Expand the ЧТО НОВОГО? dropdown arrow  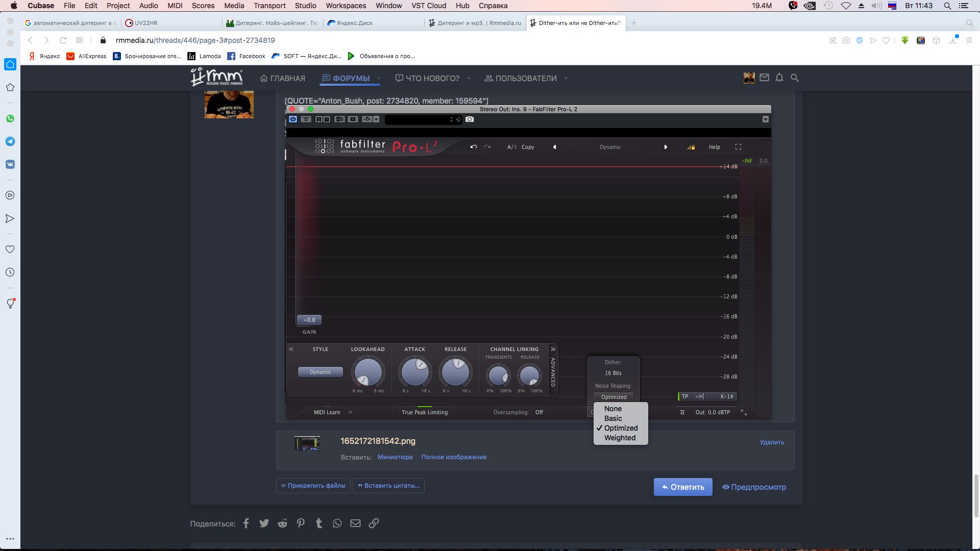[469, 78]
